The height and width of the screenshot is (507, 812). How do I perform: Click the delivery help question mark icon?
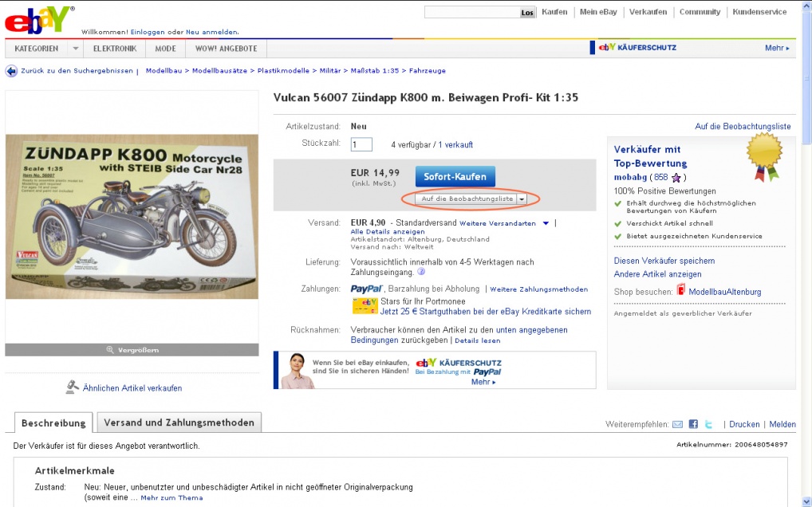tap(421, 272)
